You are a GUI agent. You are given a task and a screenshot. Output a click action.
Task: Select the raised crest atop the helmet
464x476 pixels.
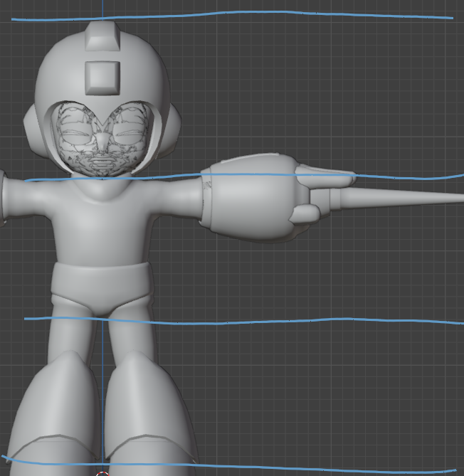102,37
